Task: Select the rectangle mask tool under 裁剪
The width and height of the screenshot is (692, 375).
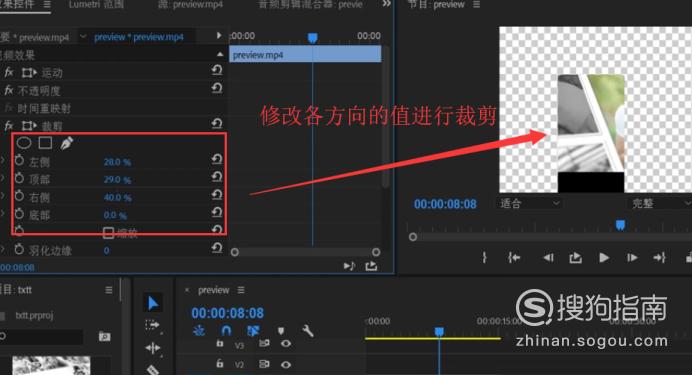Action: 45,142
